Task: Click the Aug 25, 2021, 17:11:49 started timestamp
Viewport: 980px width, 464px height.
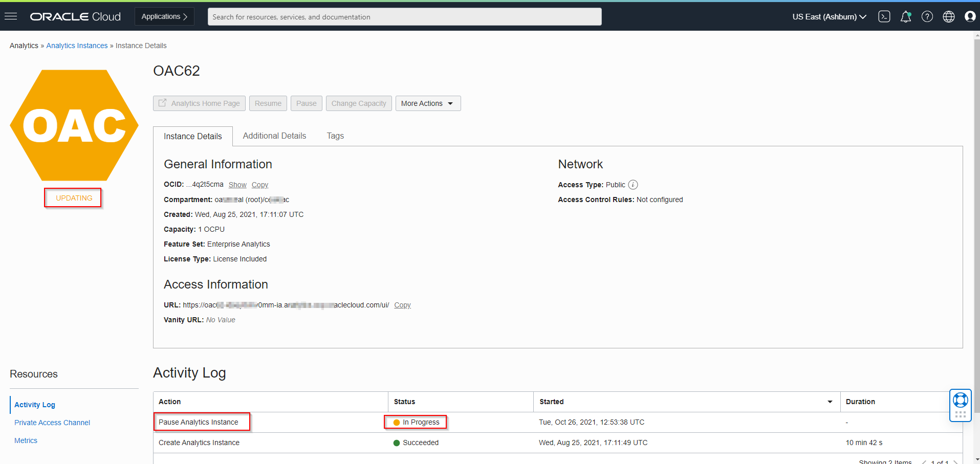Action: [x=593, y=443]
